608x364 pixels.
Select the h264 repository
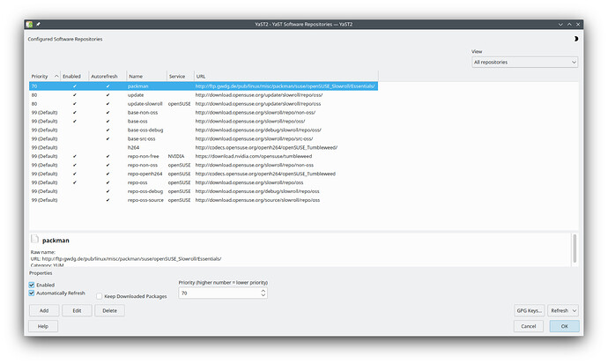coord(133,148)
